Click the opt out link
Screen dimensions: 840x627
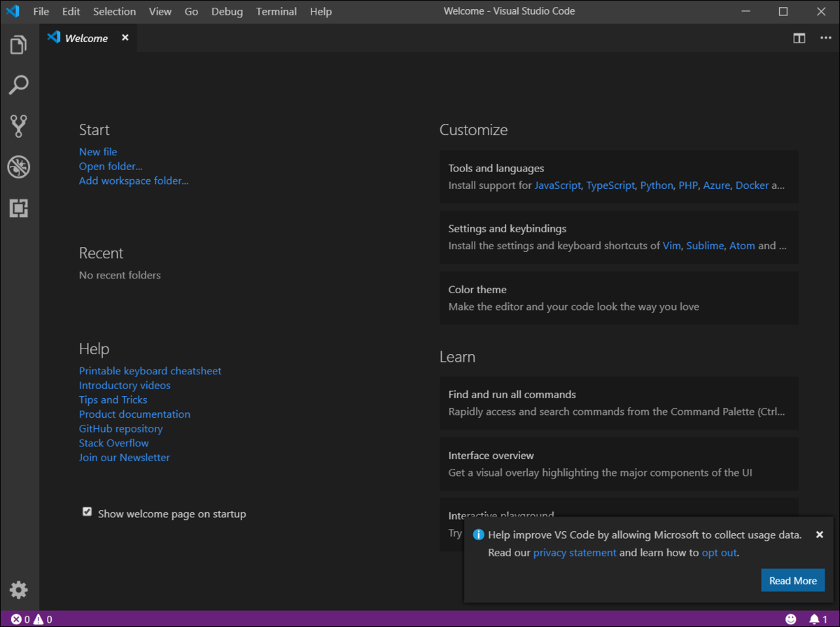click(719, 553)
